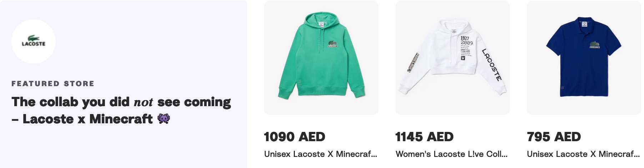The image size is (644, 168).
Task: Open the Unisex Lacoste X Minecraft title under blue polo
Action: pos(583,154)
